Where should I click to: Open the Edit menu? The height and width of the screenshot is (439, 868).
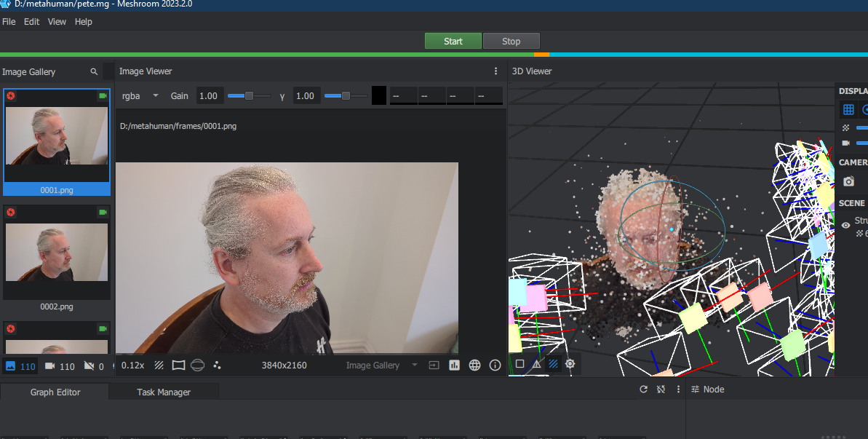pyautogui.click(x=31, y=22)
